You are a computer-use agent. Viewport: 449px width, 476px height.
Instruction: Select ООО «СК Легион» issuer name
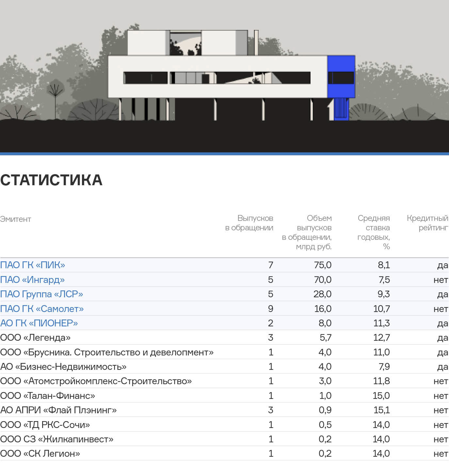[x=40, y=453]
